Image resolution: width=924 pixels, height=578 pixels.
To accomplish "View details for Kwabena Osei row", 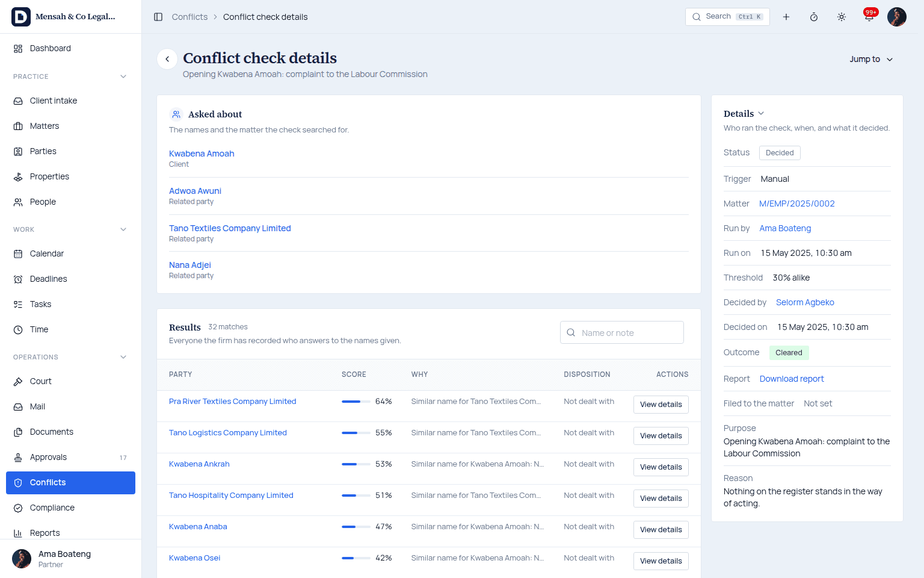I will click(x=661, y=561).
